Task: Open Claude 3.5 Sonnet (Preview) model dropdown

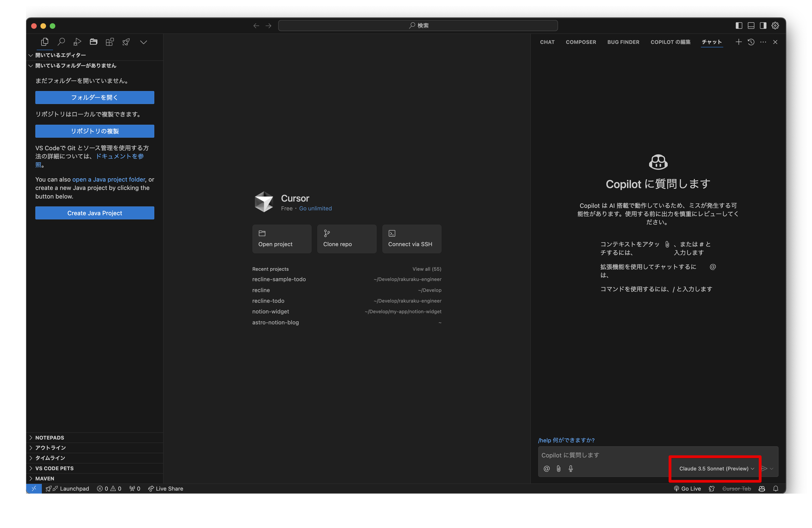Action: 716,469
